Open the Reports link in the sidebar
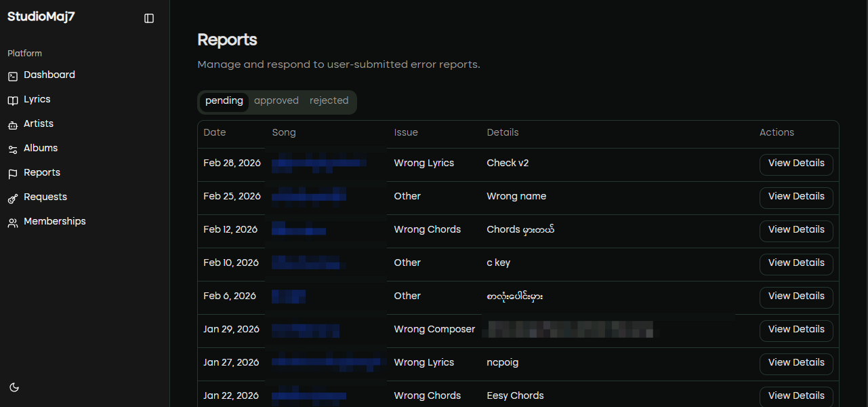The height and width of the screenshot is (407, 868). click(41, 172)
